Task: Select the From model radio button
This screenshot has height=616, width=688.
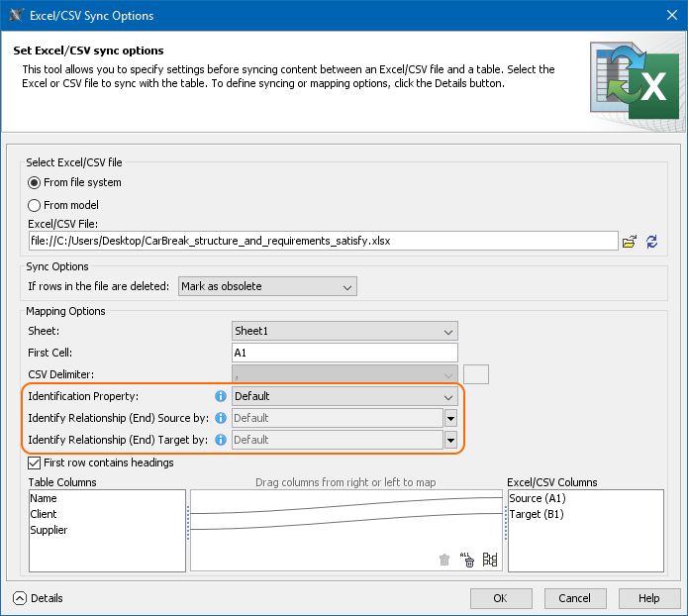Action: [x=35, y=205]
